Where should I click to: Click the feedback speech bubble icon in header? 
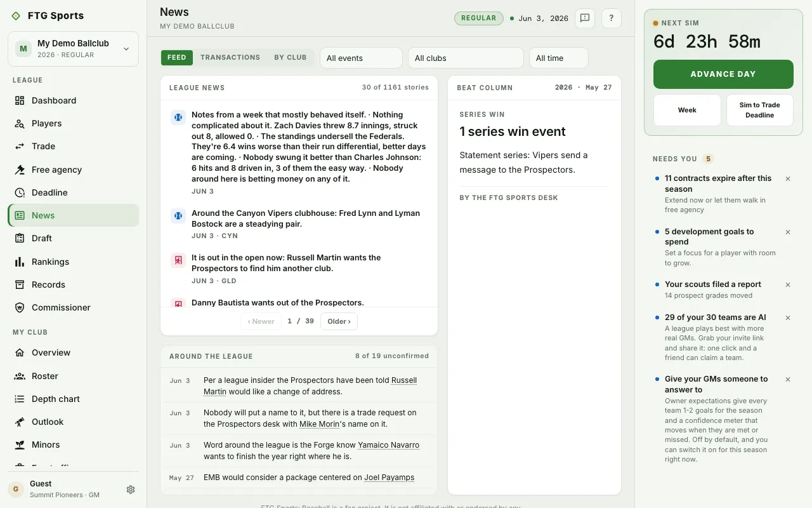pos(585,18)
